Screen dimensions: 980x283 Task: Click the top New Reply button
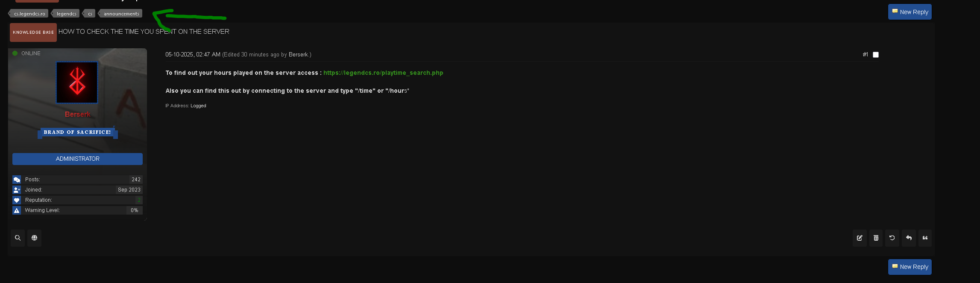tap(910, 12)
